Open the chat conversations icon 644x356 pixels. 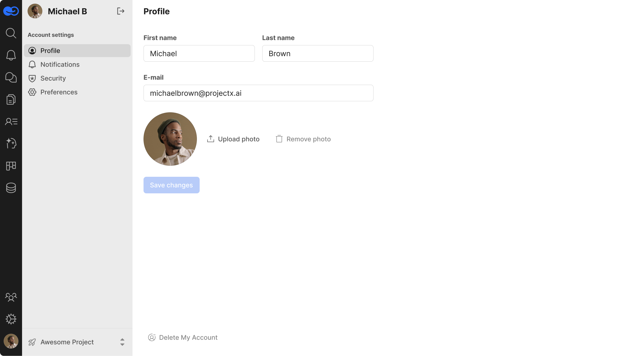tap(11, 77)
